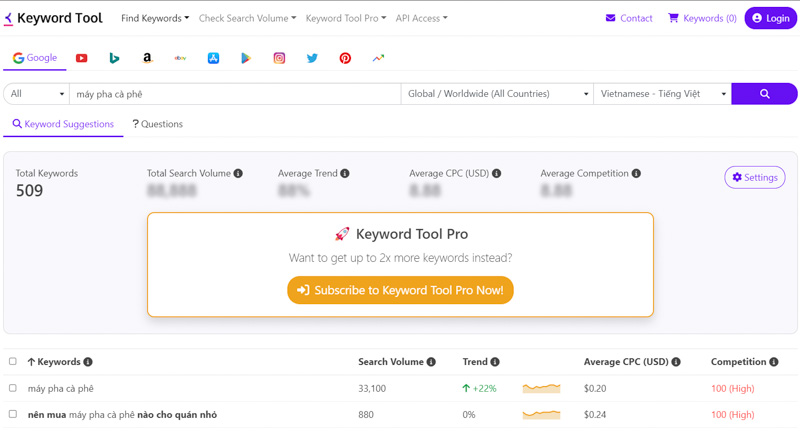Select the Bing search engine icon
Viewport: 800px width, 431px height.
pos(114,58)
